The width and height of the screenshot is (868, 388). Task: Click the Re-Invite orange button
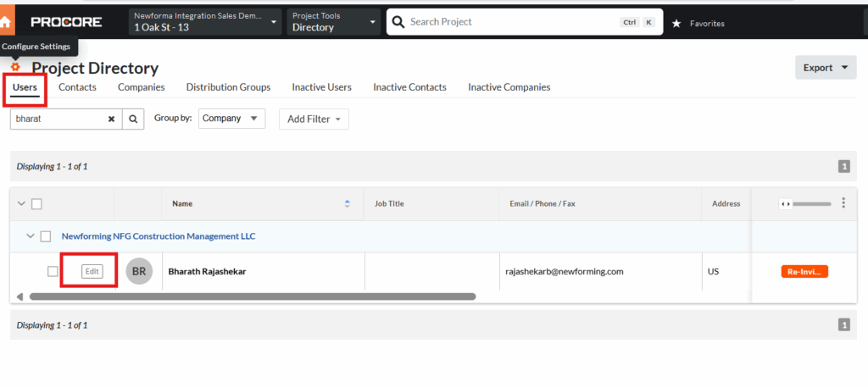click(804, 271)
